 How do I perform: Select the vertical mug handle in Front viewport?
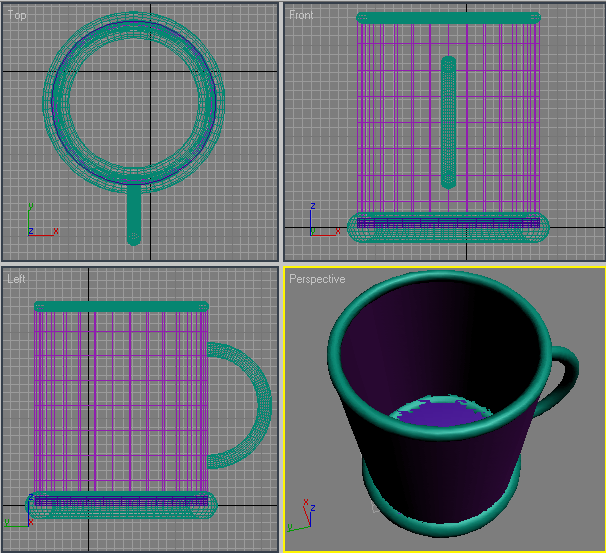(x=448, y=122)
